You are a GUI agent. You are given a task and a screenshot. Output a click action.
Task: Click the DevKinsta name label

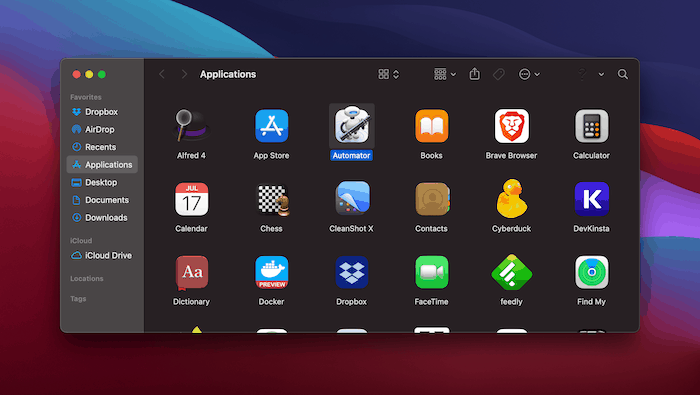click(x=592, y=229)
